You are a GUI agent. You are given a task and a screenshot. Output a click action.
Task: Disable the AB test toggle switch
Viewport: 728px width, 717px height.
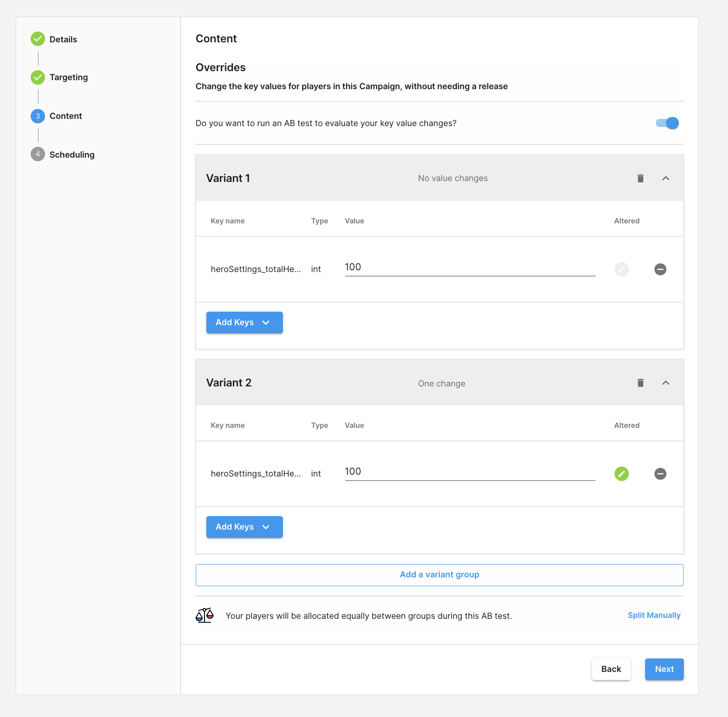click(667, 123)
